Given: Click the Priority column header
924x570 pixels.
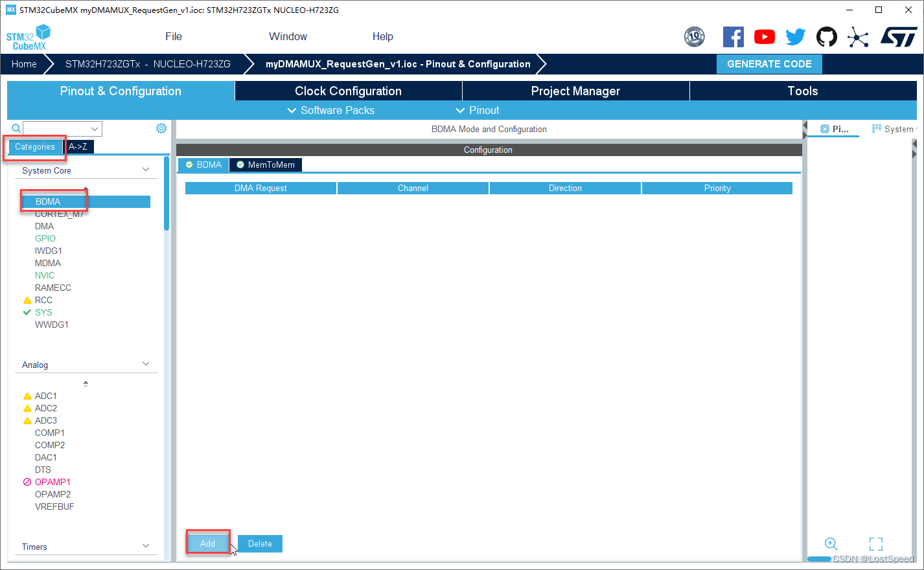Looking at the screenshot, I should (717, 188).
